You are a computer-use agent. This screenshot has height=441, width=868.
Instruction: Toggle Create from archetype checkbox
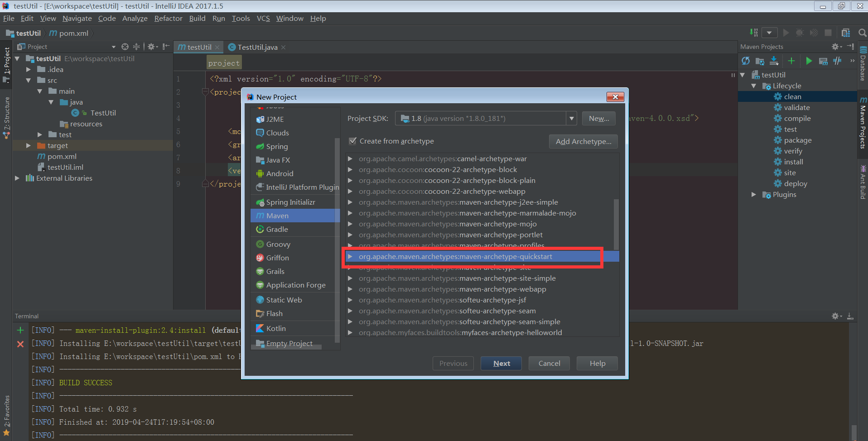pos(352,141)
